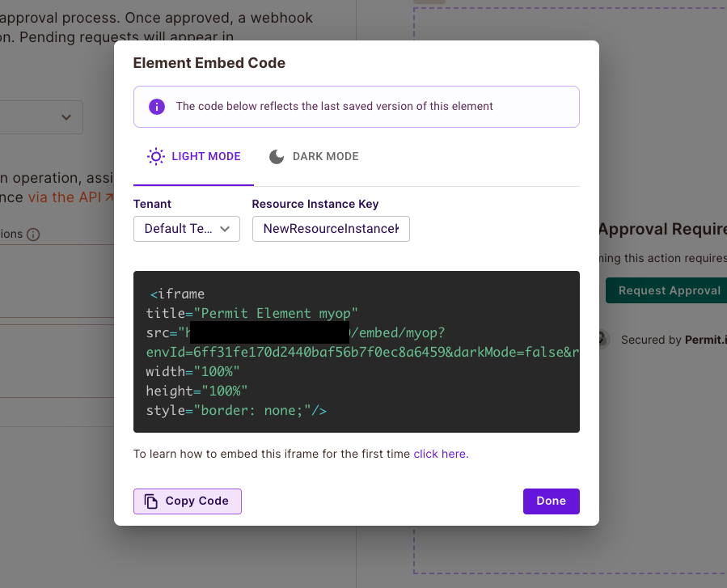The height and width of the screenshot is (588, 727).
Task: Click inside the Resource Instance Key field
Action: pos(330,229)
